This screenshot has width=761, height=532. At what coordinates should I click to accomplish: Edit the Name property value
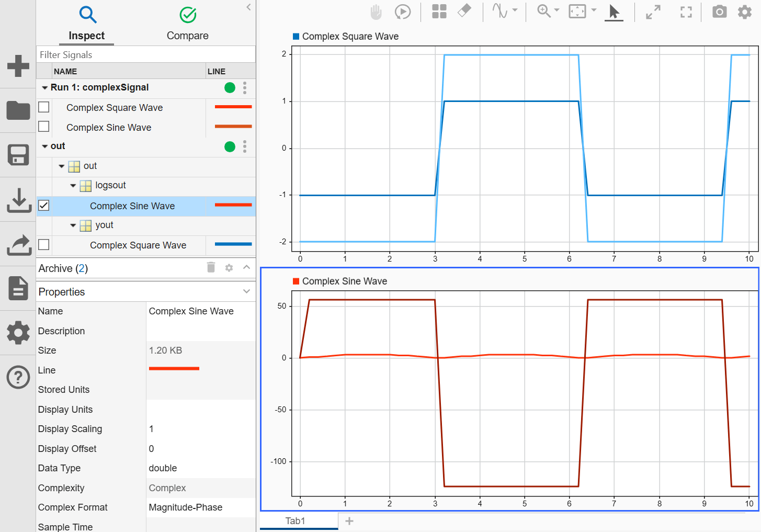tap(201, 311)
